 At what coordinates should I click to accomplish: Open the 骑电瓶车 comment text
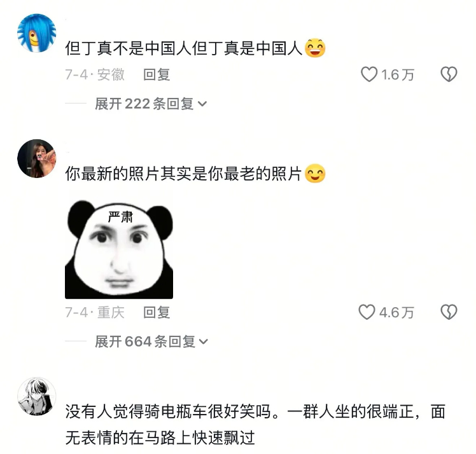tap(255, 425)
